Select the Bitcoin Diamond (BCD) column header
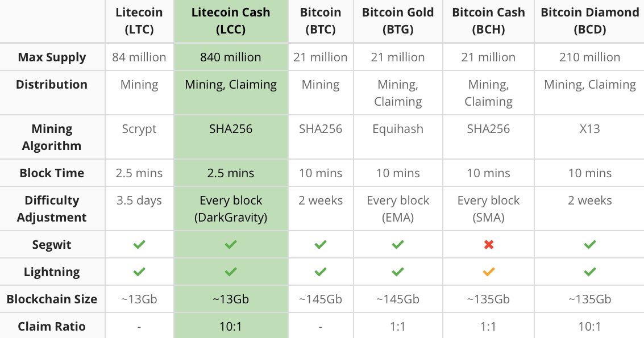644x338 pixels. click(590, 21)
